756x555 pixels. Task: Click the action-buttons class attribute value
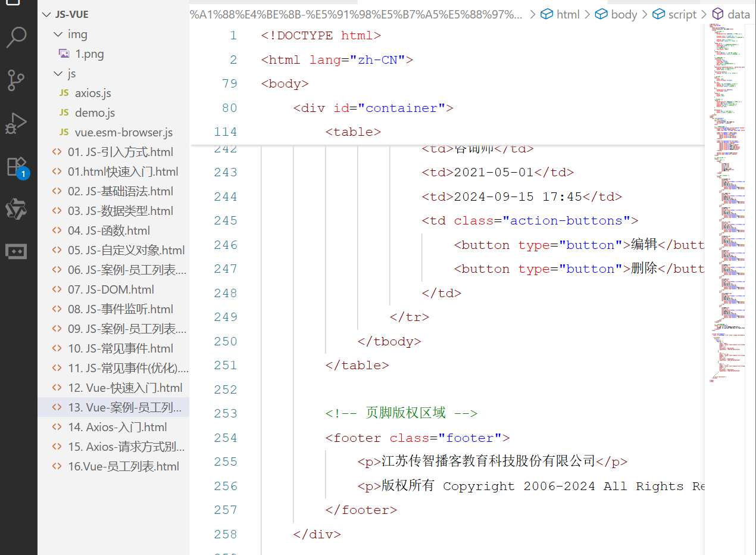(566, 221)
